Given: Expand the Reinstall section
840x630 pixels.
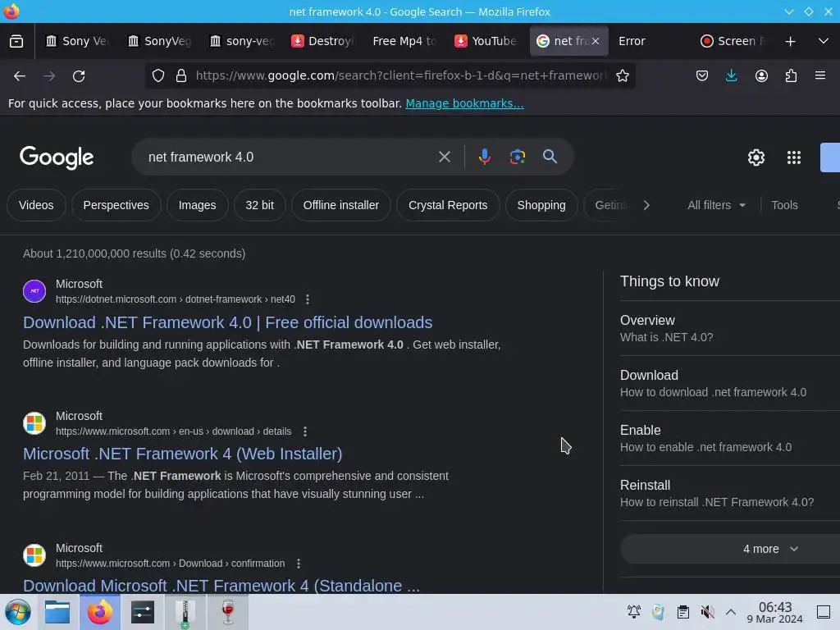Looking at the screenshot, I should 729,493.
